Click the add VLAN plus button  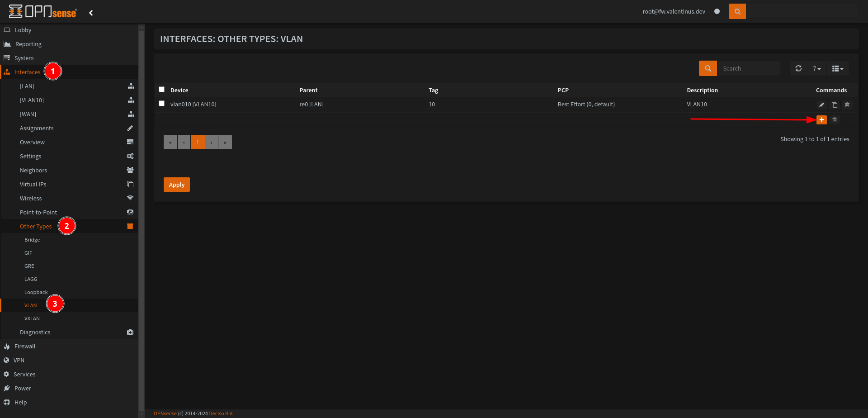pyautogui.click(x=821, y=120)
